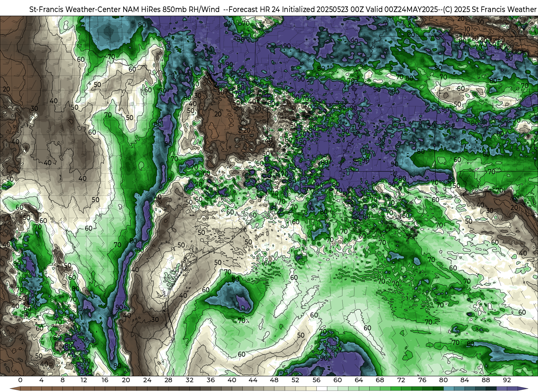The height and width of the screenshot is (392, 538).
Task: Click the "72" label on the legend scale
Action: coord(401,380)
